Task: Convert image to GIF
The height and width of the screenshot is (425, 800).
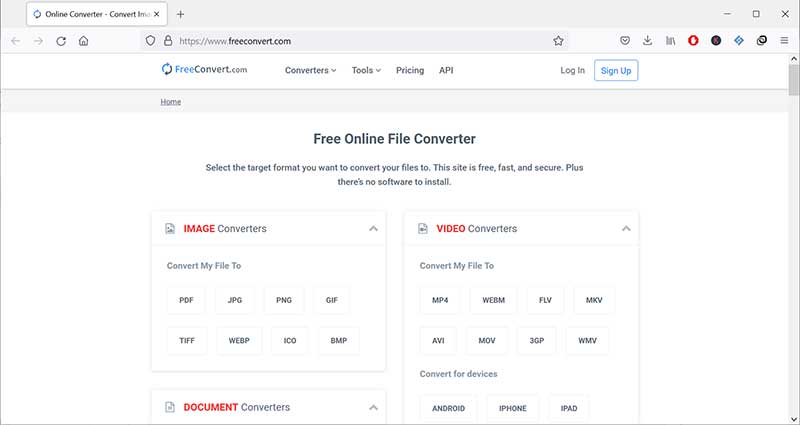Action: point(332,300)
